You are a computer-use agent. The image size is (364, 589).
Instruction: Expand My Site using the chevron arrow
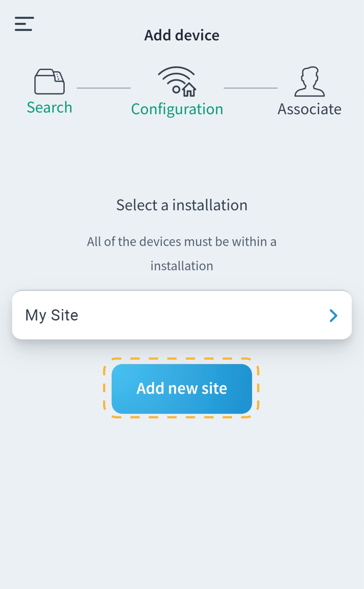coord(333,315)
